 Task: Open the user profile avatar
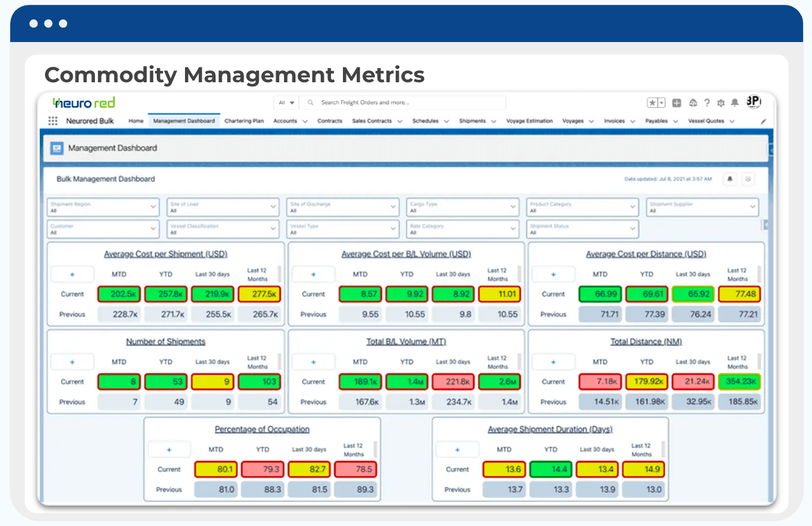(754, 102)
